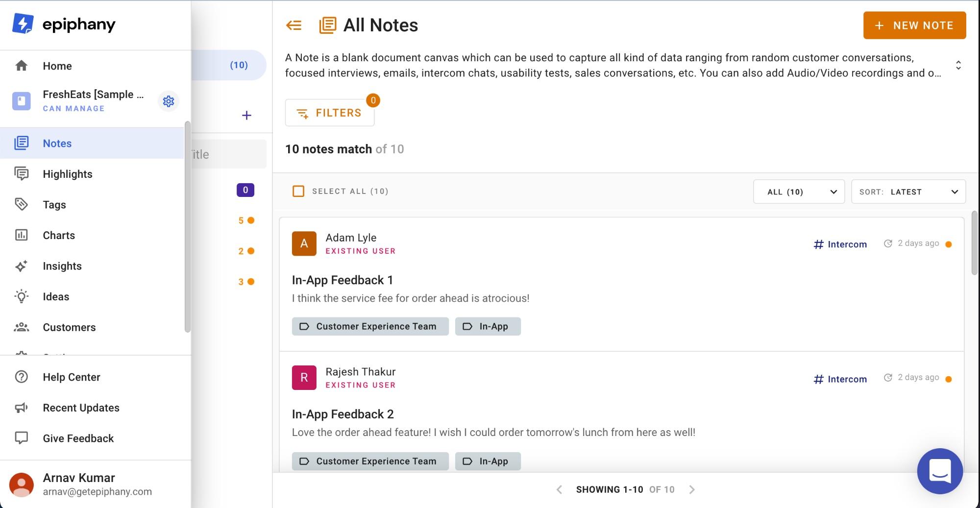The image size is (980, 508).
Task: Click the purple 0 count badge
Action: point(245,190)
